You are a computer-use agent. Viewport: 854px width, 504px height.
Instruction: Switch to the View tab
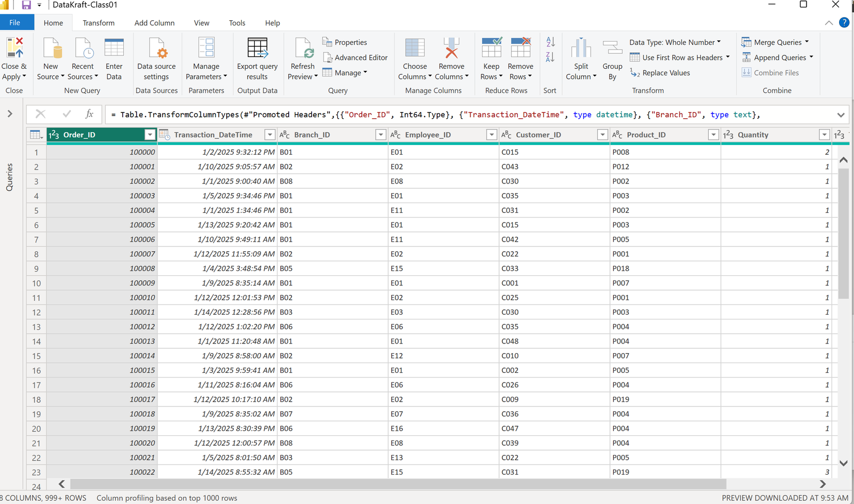pos(201,23)
